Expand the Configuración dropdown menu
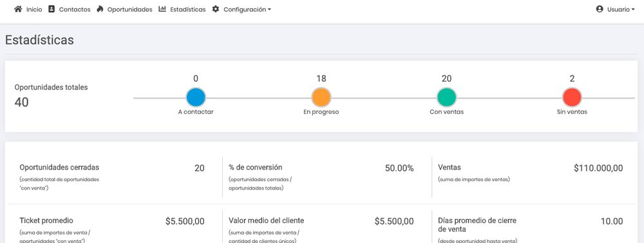Screen dimensions: 644x243 click(247, 10)
